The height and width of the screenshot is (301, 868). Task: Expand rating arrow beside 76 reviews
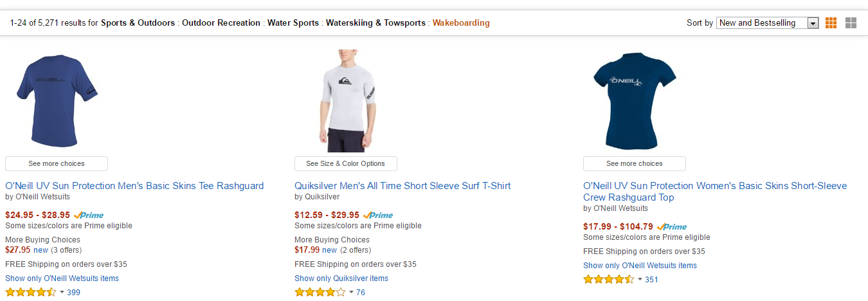point(351,293)
